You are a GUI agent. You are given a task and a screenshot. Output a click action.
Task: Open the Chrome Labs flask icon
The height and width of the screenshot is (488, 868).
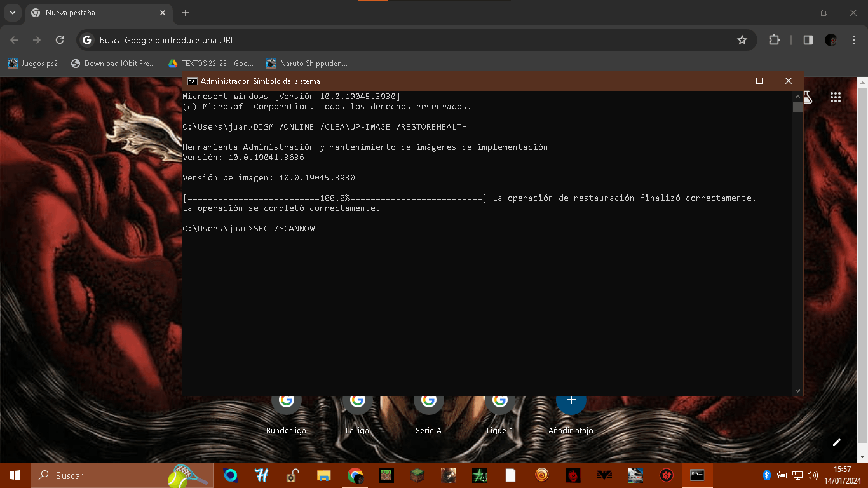pos(808,97)
